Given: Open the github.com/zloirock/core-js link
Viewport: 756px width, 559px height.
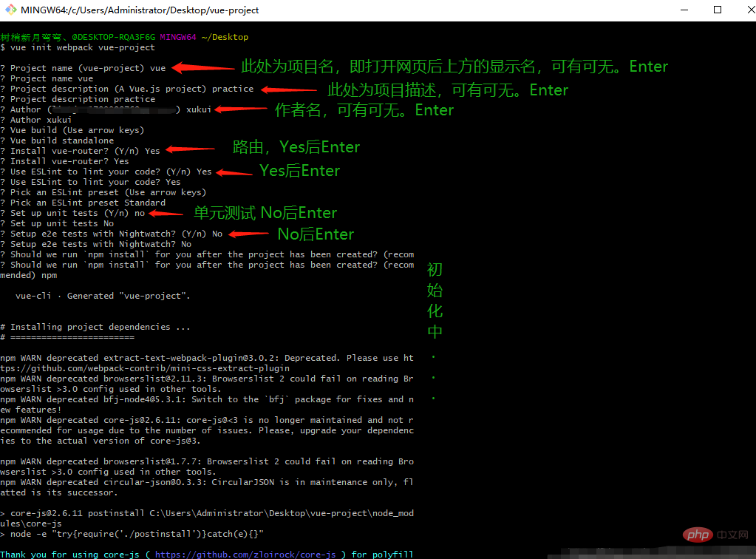Looking at the screenshot, I should (245, 555).
